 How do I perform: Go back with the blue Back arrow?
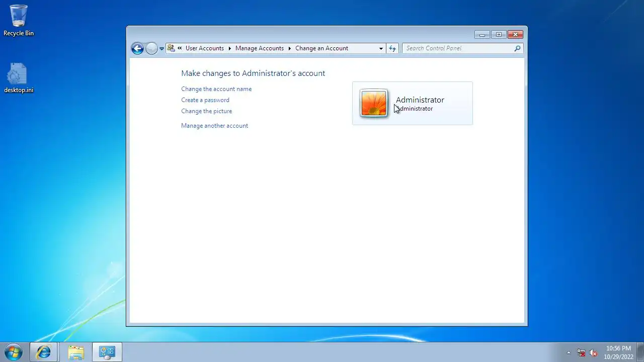pos(137,48)
